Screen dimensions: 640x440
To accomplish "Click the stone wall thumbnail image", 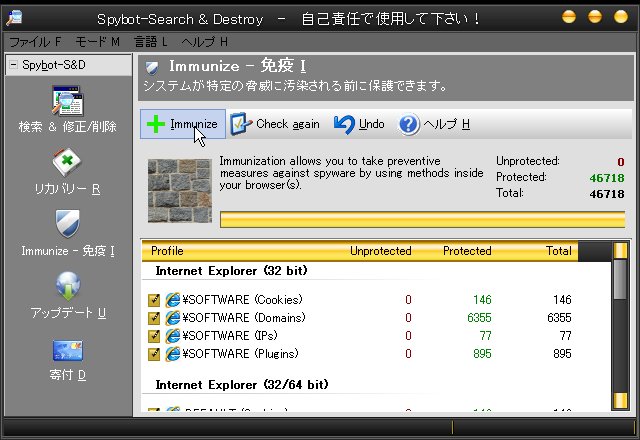I will [x=180, y=191].
